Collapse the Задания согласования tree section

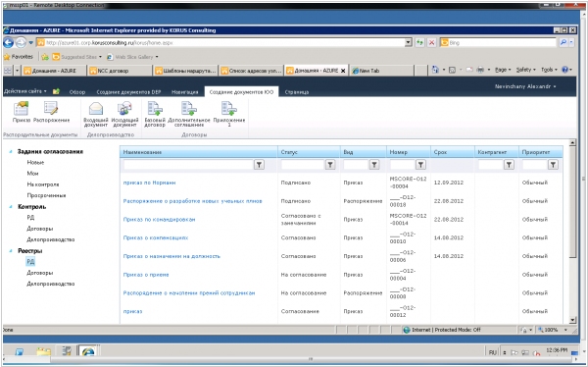click(x=11, y=152)
